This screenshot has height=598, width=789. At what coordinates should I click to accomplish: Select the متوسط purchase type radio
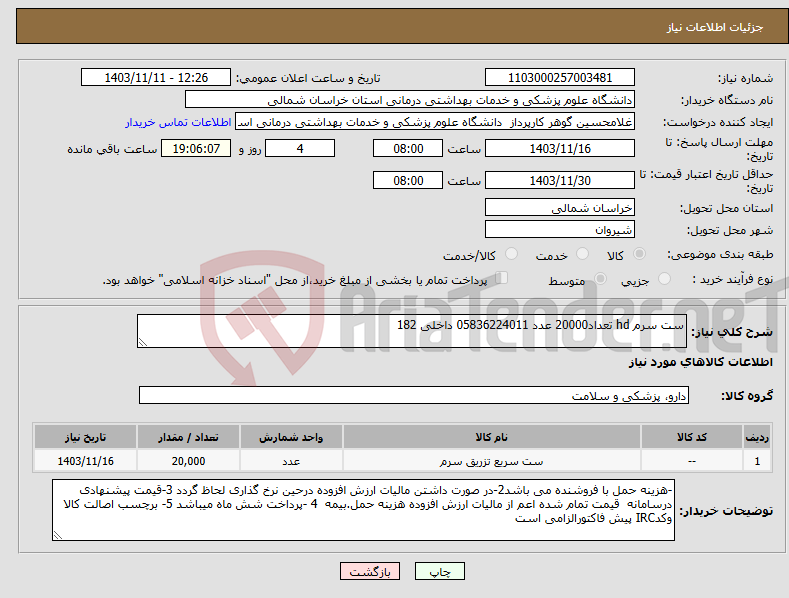[x=600, y=279]
